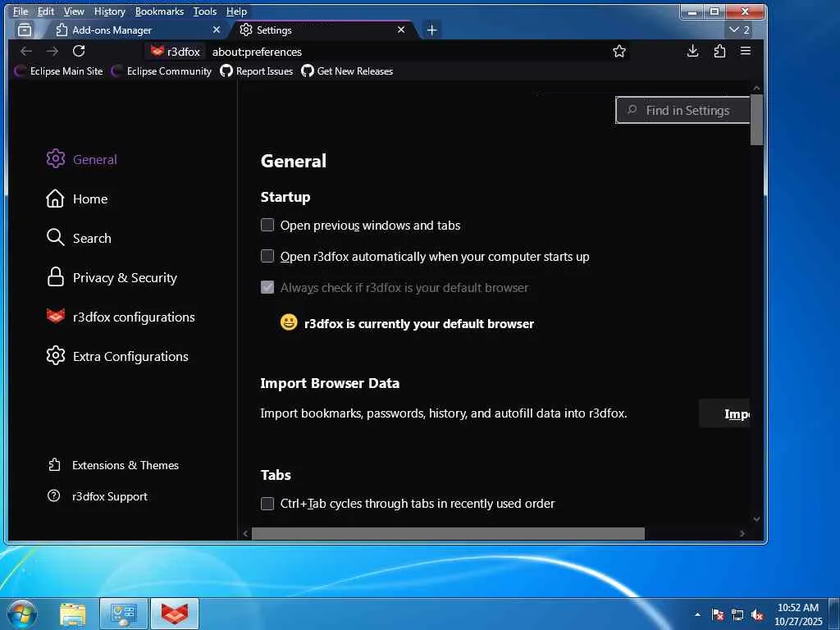Open the Eclipse Community bookmark
Screen dimensions: 840x630
click(x=162, y=71)
